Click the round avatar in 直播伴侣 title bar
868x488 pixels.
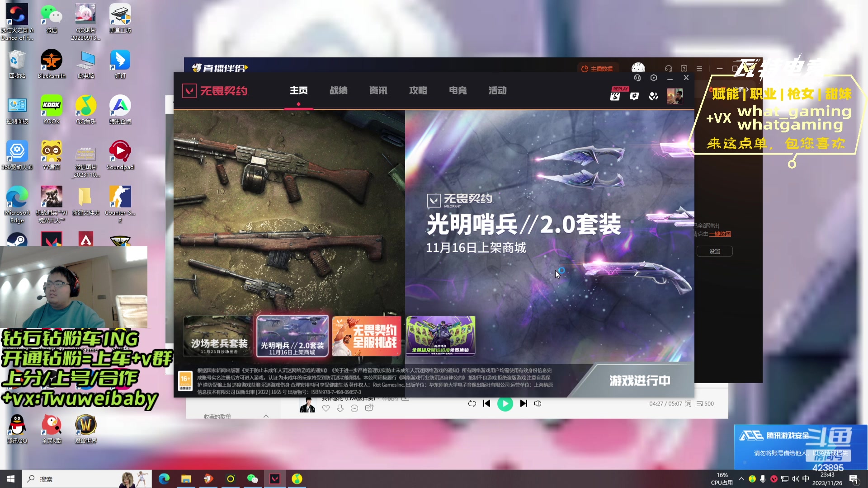pos(638,68)
